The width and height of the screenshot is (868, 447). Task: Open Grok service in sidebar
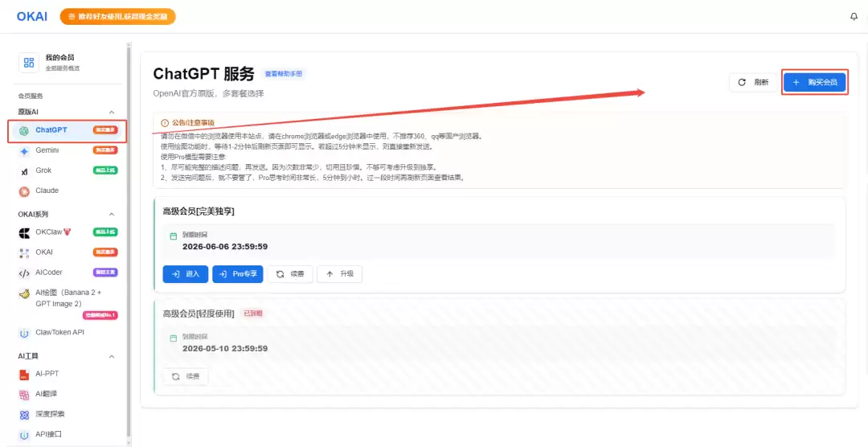pyautogui.click(x=67, y=170)
